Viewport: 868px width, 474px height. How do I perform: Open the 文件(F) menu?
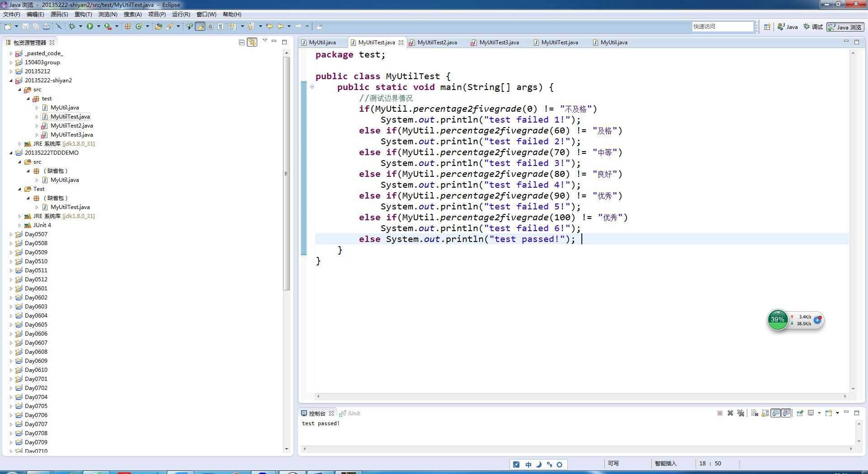coord(12,14)
